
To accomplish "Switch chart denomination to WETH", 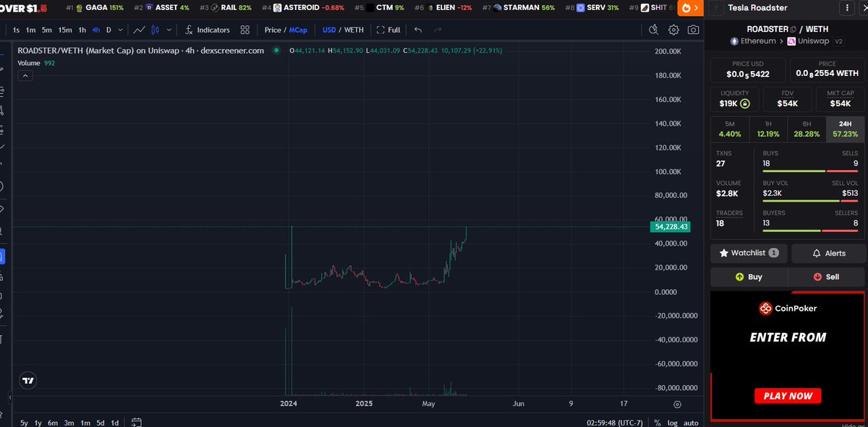I will point(354,30).
